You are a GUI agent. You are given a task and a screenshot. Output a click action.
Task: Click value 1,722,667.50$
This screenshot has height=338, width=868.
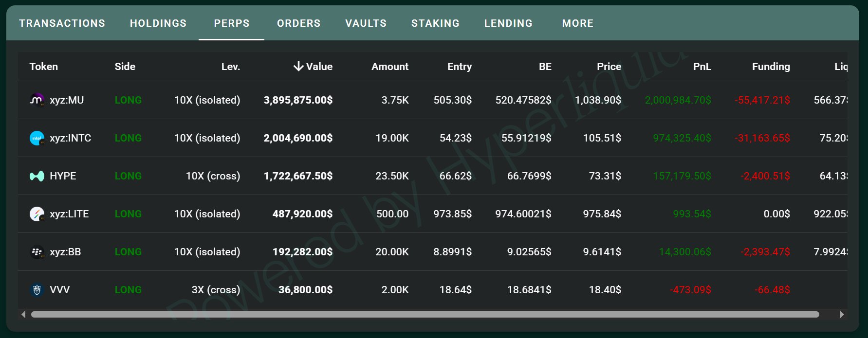coord(298,176)
